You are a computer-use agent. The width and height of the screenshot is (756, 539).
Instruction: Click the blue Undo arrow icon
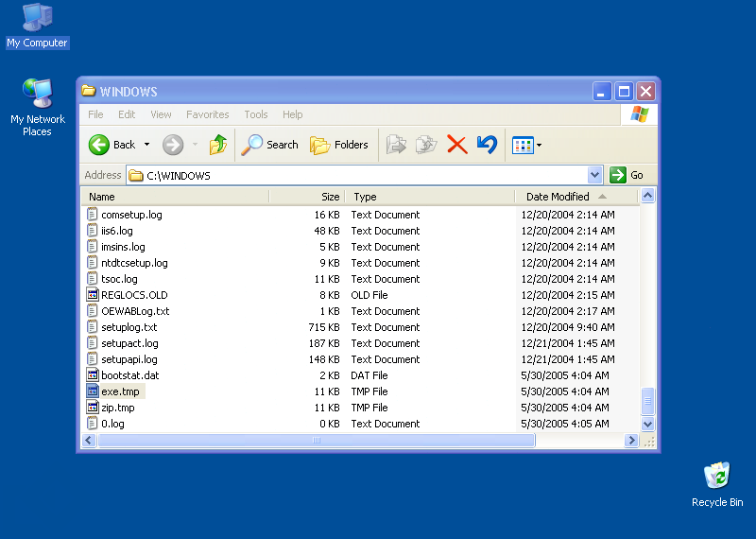487,145
